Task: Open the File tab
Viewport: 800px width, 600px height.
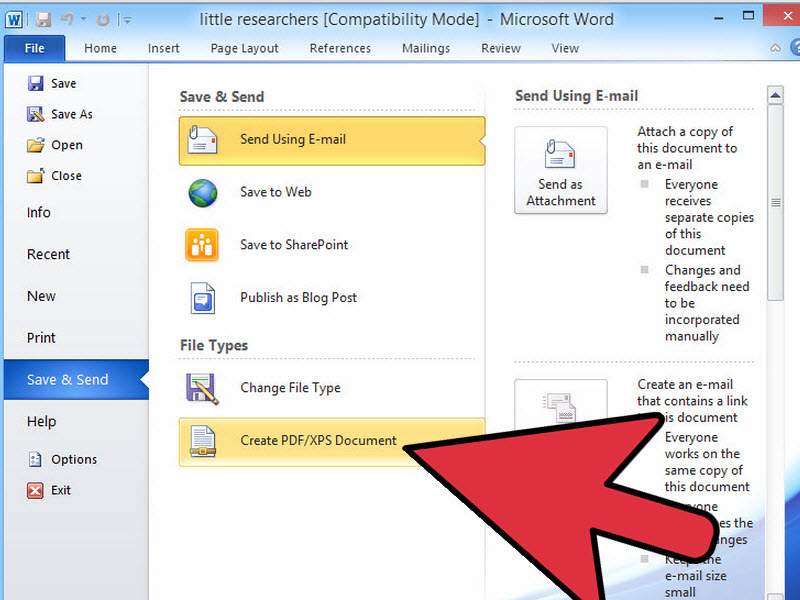Action: click(34, 48)
